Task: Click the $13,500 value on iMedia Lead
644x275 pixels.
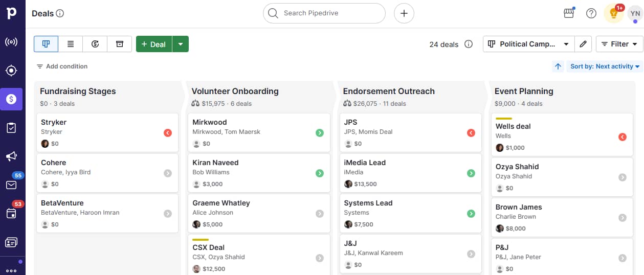Action: 365,184
